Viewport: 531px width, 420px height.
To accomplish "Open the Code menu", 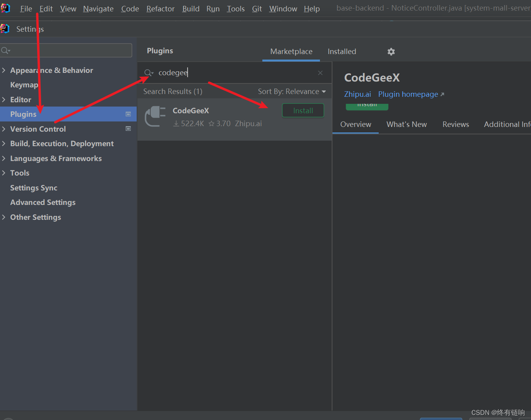I will click(x=130, y=9).
